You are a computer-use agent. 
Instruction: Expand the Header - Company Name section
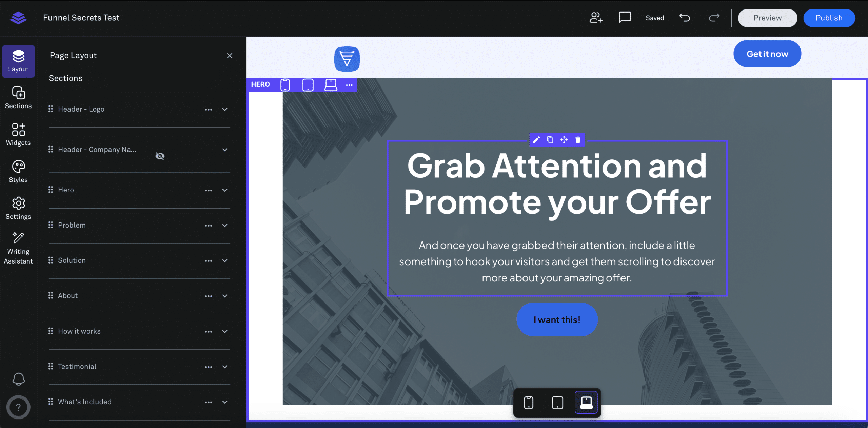coord(225,150)
